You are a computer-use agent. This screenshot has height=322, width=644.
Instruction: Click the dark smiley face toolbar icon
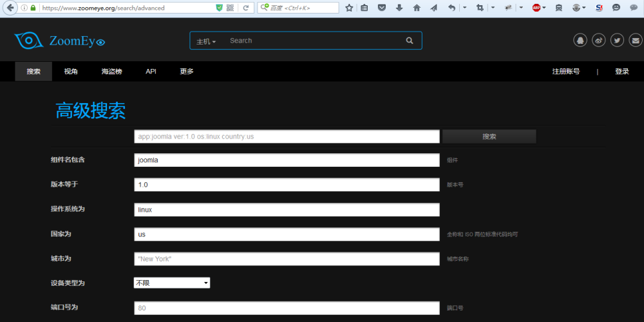616,8
